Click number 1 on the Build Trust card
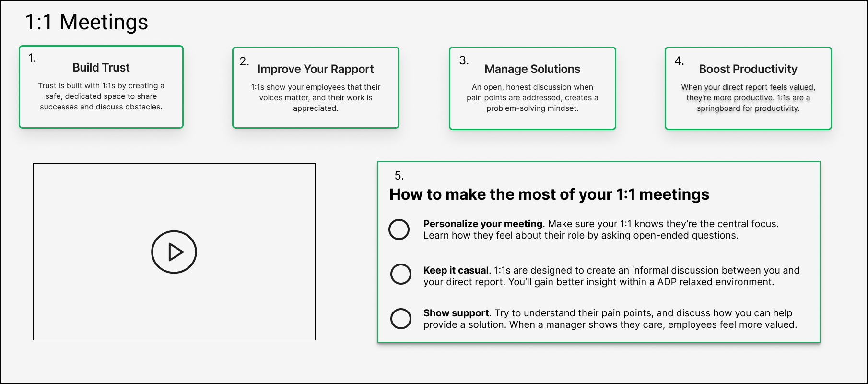Image resolution: width=868 pixels, height=384 pixels. click(x=32, y=58)
